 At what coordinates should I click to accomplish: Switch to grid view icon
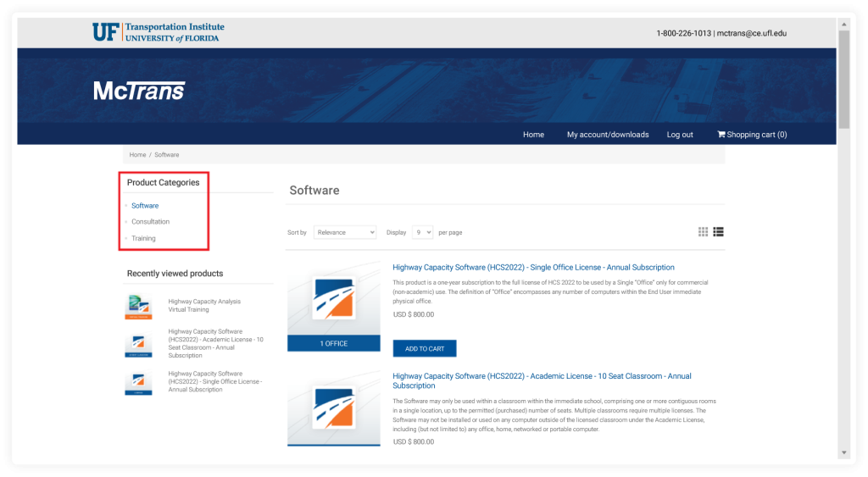(703, 232)
